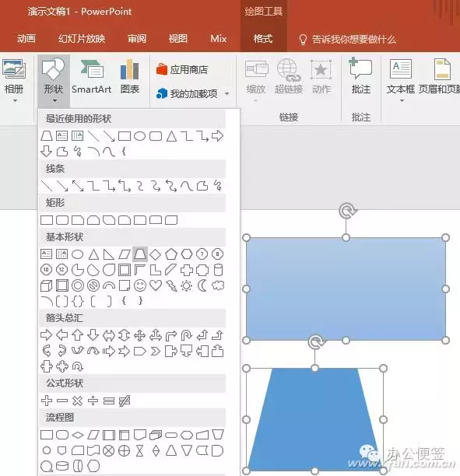Viewport: 460px width, 476px height.
Task: Select the right triangle in Basic Shapes
Action: 108,254
